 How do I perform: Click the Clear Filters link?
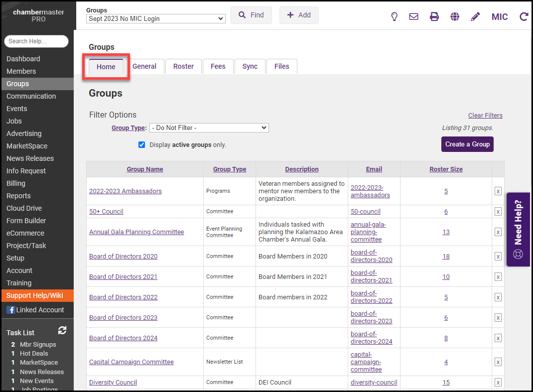point(485,116)
